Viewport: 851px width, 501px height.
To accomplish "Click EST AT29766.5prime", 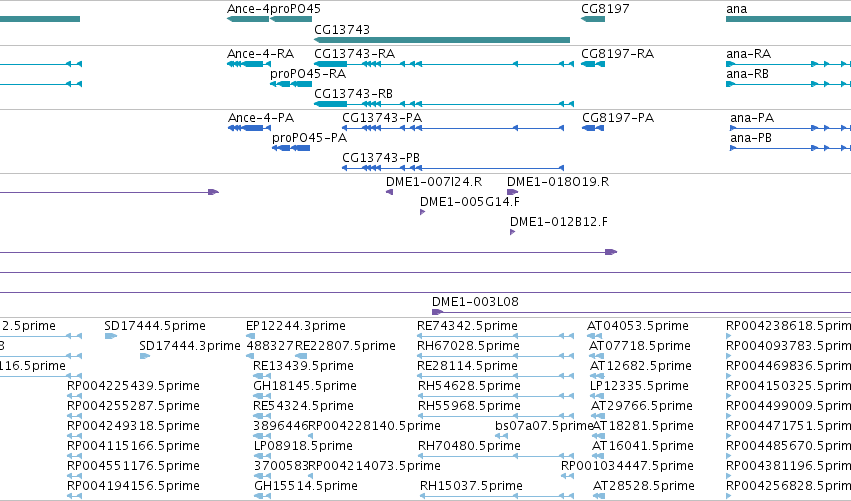I will (x=596, y=417).
